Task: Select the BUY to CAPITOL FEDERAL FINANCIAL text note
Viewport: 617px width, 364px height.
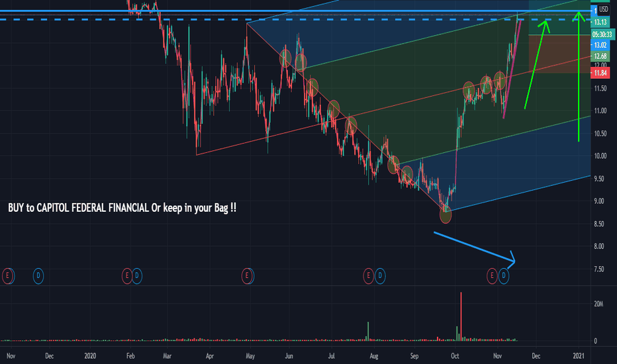Action: tap(122, 208)
